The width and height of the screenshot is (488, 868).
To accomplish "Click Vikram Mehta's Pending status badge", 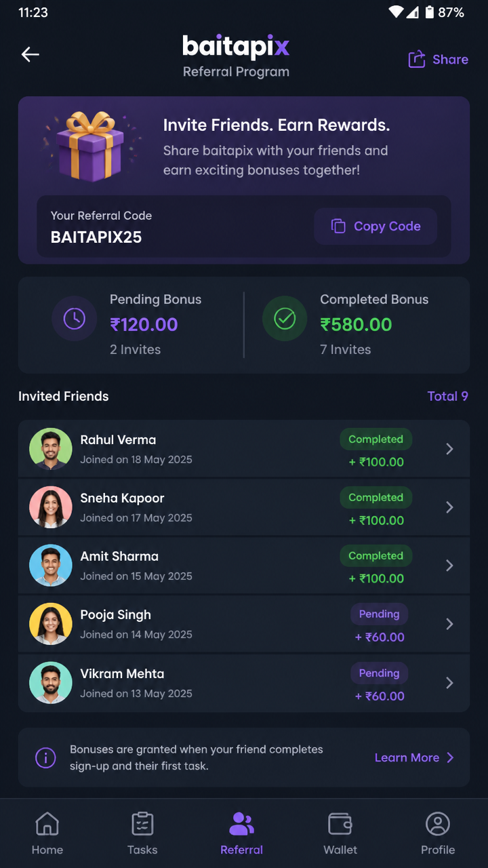I will tap(379, 673).
